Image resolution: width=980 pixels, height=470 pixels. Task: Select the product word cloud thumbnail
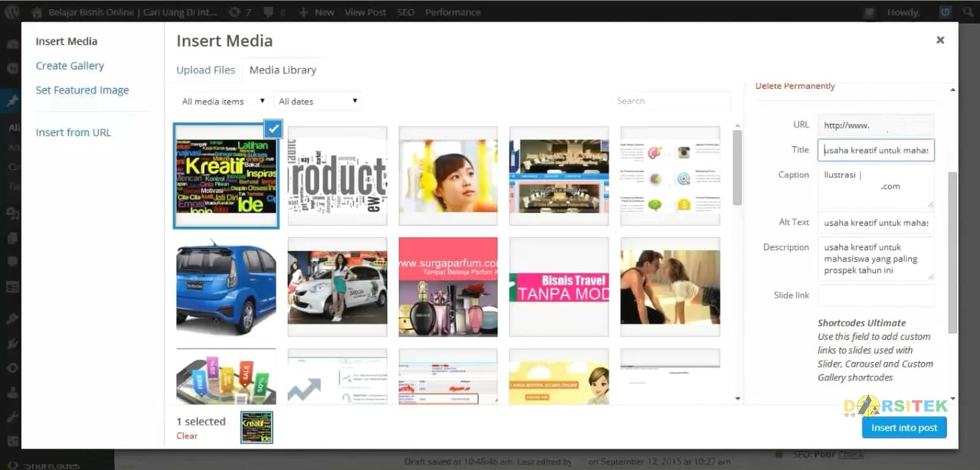(x=337, y=176)
